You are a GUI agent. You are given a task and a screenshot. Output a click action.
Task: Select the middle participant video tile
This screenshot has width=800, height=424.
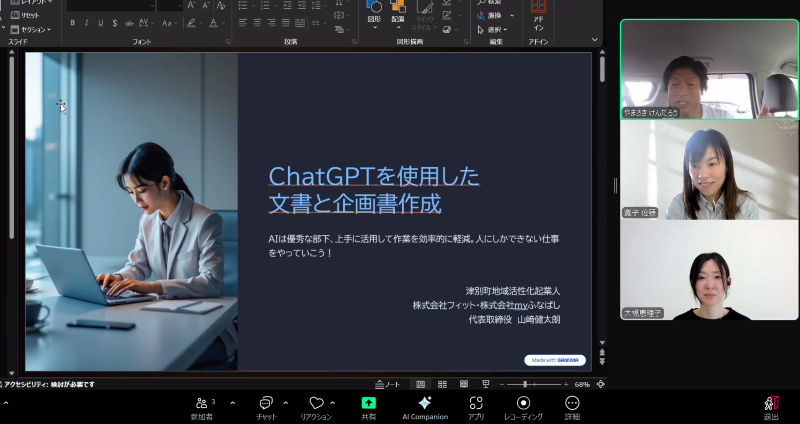(x=709, y=170)
